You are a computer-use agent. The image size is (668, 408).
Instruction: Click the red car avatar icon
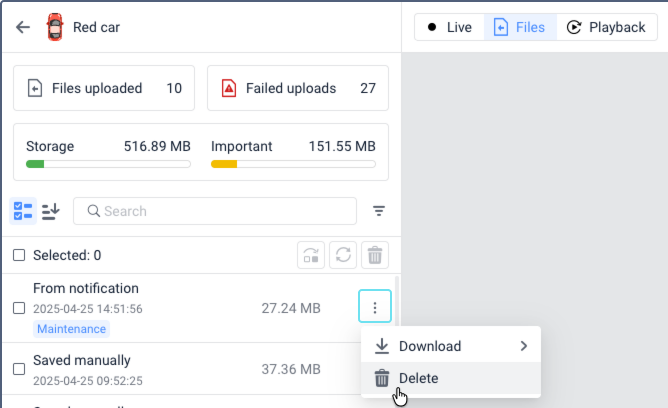pyautogui.click(x=55, y=27)
